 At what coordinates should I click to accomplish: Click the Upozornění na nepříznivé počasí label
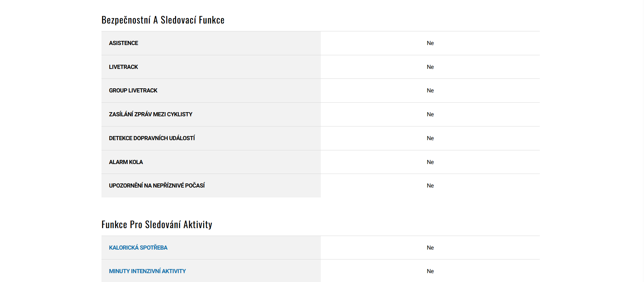[x=157, y=185]
